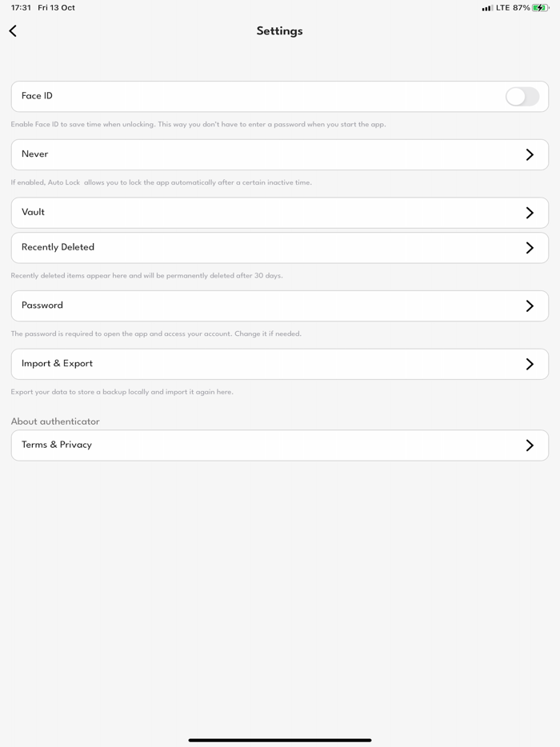
Task: Click the 17:31 clock in status bar
Action: pos(19,8)
